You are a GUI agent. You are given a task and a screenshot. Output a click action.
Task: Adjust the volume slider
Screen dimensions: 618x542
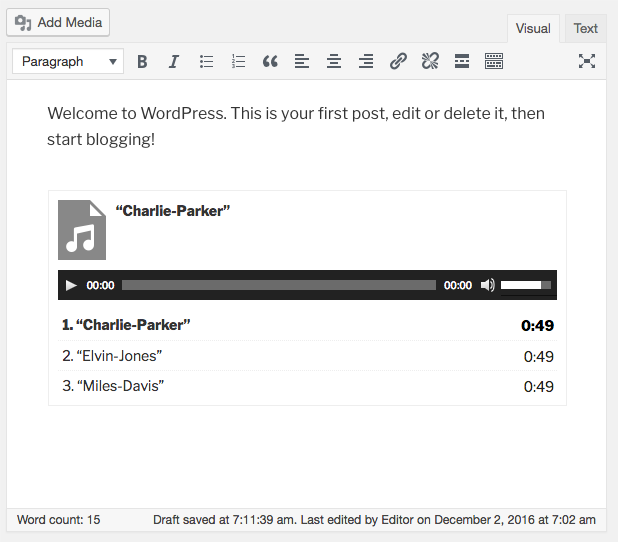[526, 285]
